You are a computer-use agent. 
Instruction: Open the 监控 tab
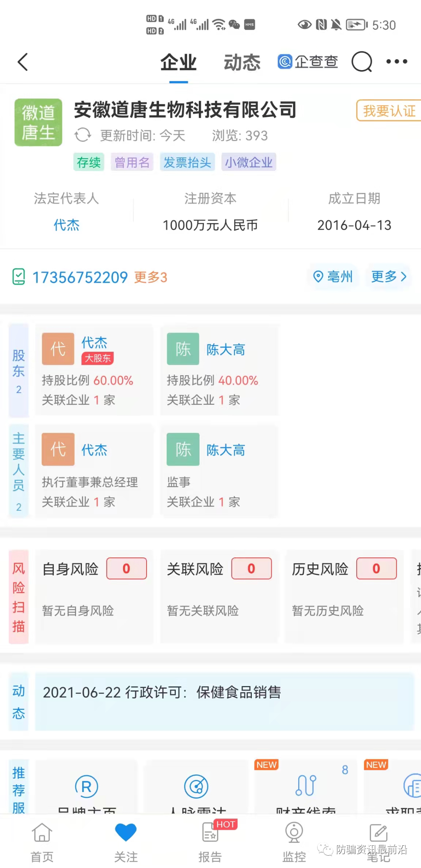(294, 842)
